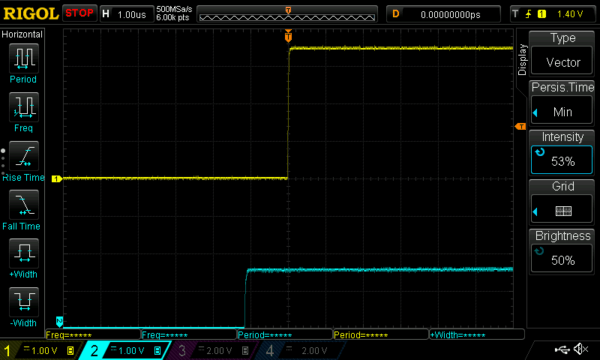Open the Grid style selector
Screen dimensions: 600x360
pos(562,201)
